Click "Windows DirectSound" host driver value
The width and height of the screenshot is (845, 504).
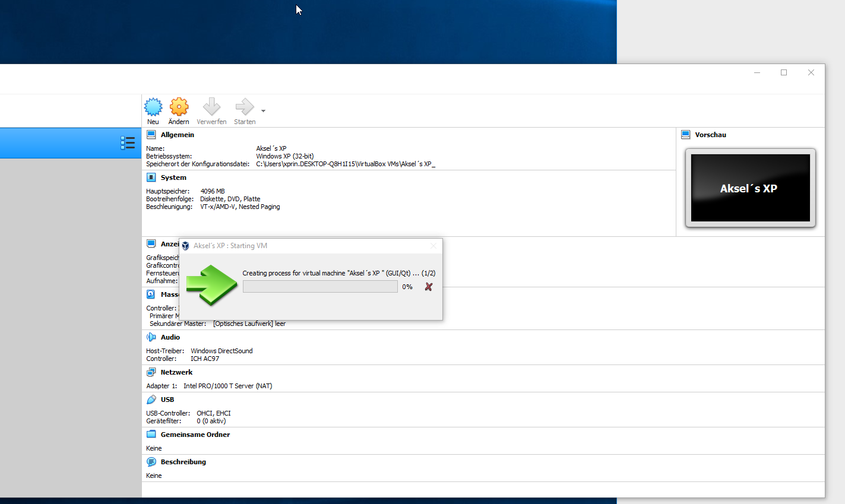click(x=221, y=351)
